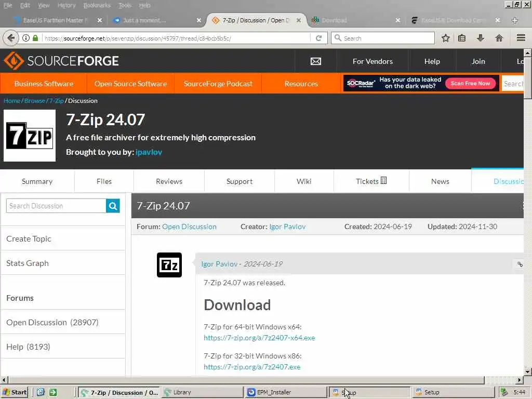Open new tab with plus icon
Viewport: 532px width, 399px height.
coord(515,20)
